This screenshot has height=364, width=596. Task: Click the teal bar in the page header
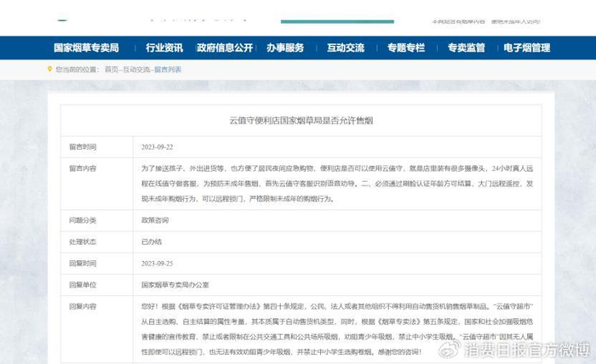[x=337, y=21]
